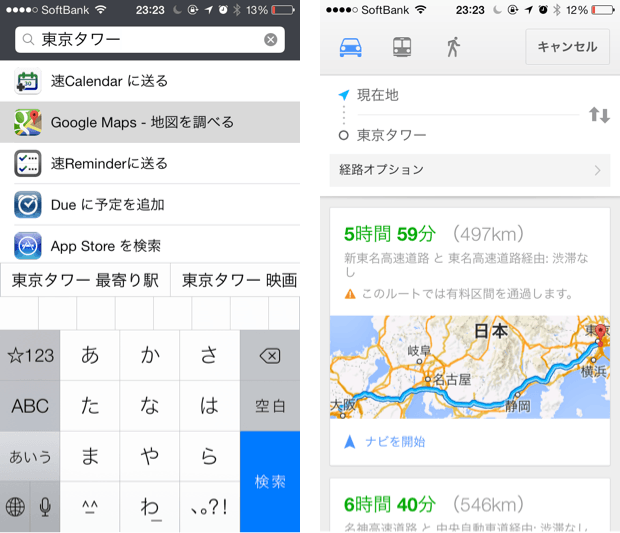The width and height of the screenshot is (620, 533).
Task: Tap the キャンセル button
Action: (567, 47)
